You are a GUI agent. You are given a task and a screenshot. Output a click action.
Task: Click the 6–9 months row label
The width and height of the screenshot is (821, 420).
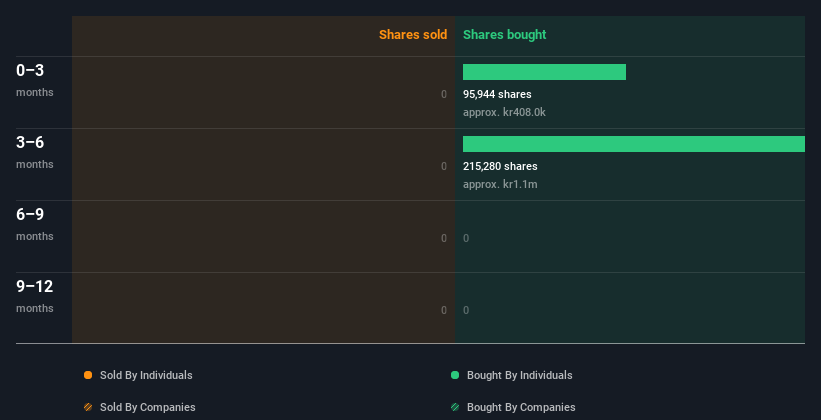35,224
